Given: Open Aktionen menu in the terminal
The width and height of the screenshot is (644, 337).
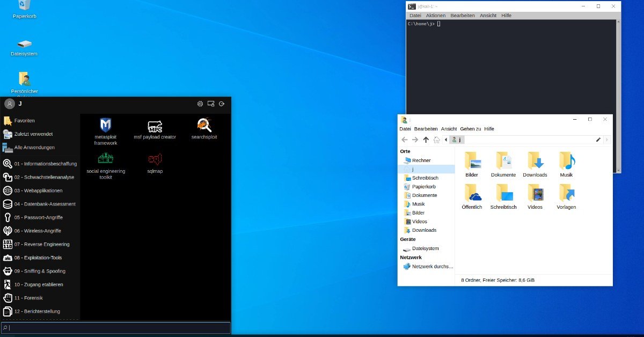Looking at the screenshot, I should pyautogui.click(x=436, y=16).
